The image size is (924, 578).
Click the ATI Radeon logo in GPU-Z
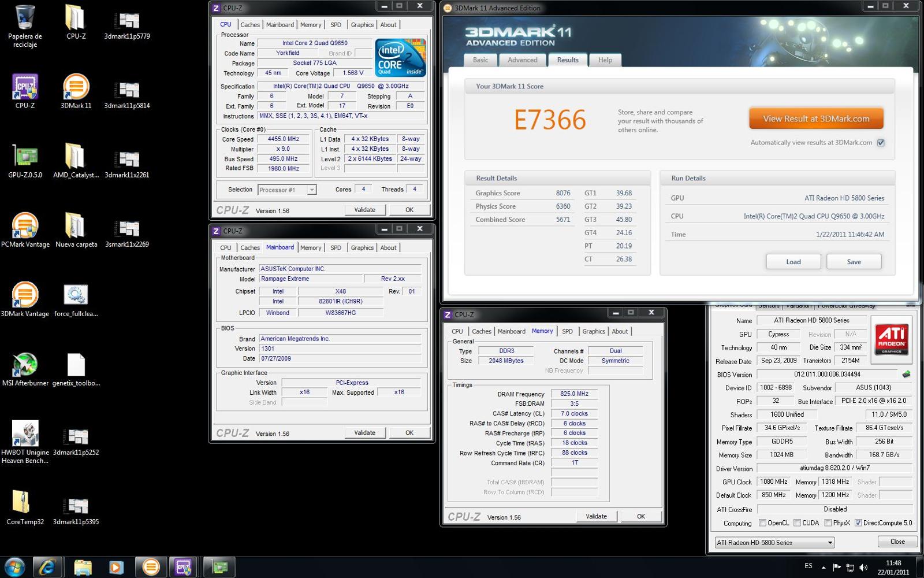click(x=891, y=339)
